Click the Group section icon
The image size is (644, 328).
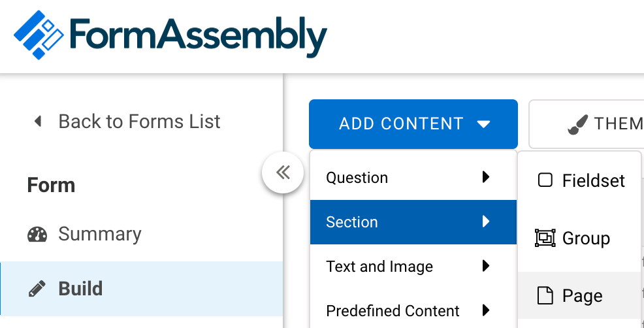[x=545, y=238]
